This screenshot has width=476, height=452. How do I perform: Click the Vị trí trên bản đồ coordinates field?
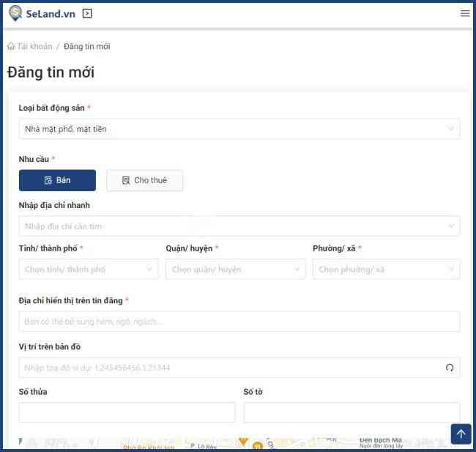pyautogui.click(x=227, y=368)
